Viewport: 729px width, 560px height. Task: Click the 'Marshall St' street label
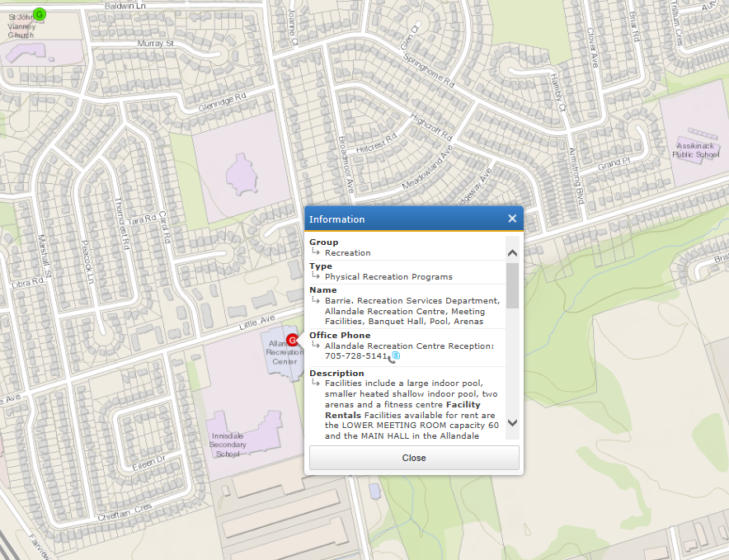(x=45, y=256)
